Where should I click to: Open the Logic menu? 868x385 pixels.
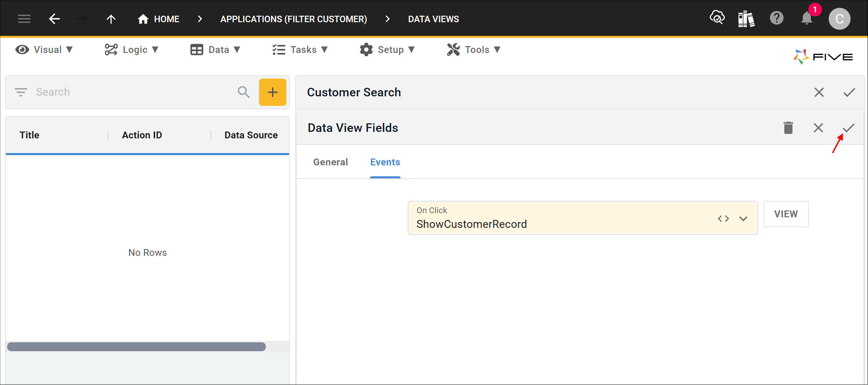tap(132, 50)
